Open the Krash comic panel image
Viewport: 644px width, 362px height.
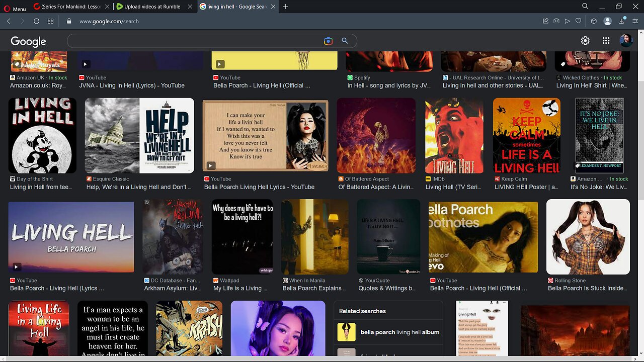tap(189, 329)
